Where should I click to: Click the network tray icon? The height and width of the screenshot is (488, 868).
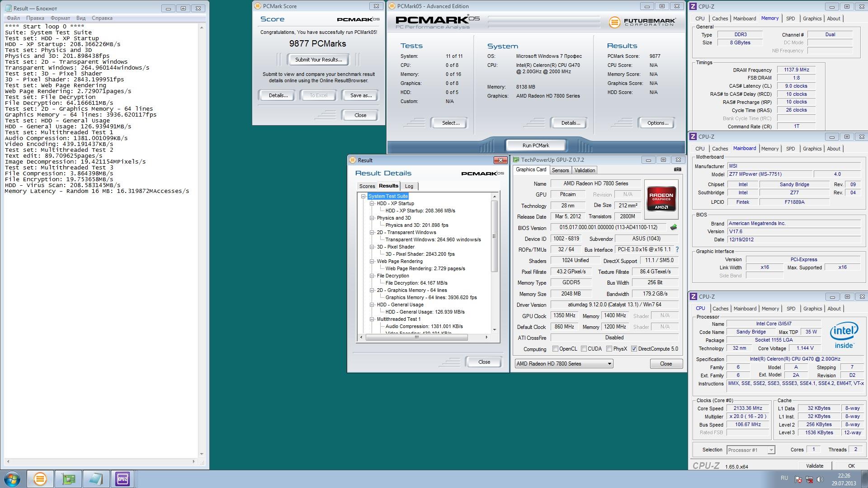click(809, 479)
